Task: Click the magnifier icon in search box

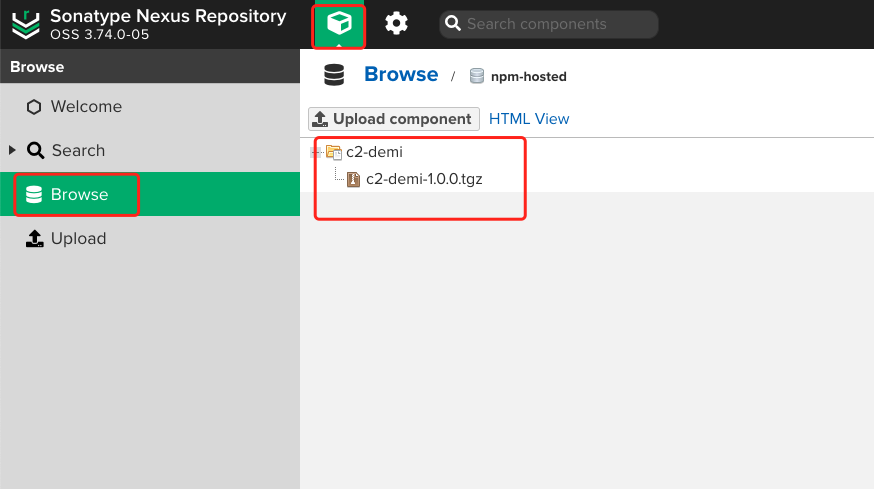Action: click(x=453, y=23)
